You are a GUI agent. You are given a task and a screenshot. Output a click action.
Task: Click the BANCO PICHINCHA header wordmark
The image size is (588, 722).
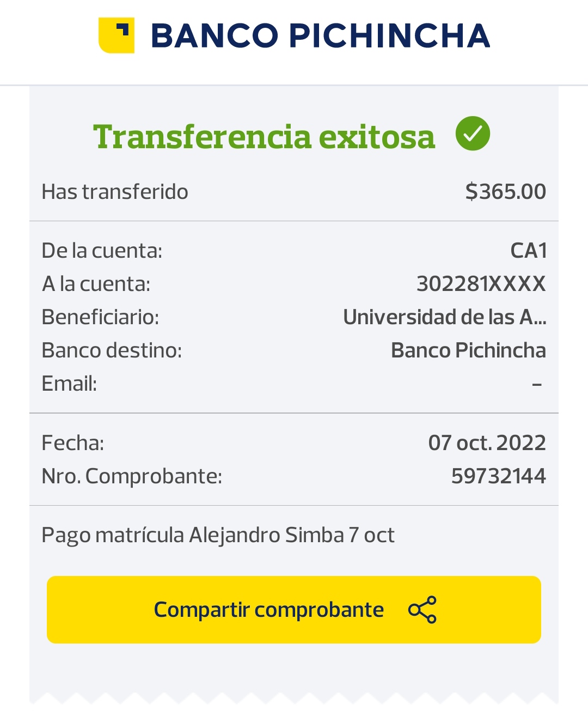[320, 36]
